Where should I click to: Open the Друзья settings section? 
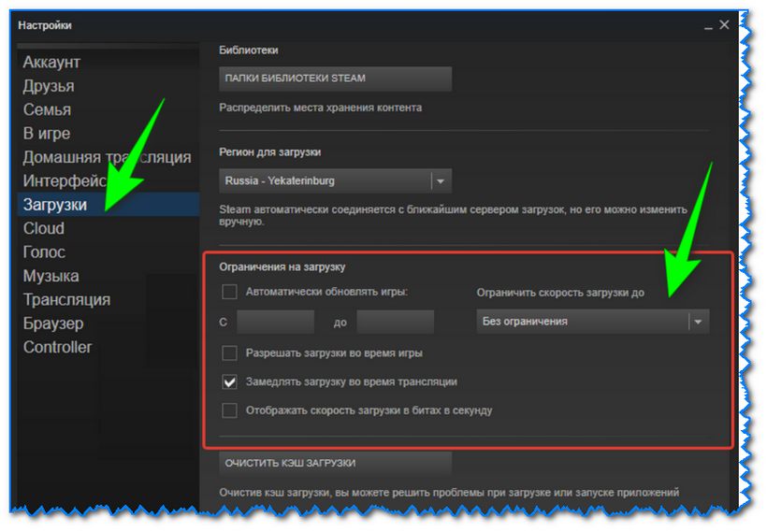coord(49,86)
